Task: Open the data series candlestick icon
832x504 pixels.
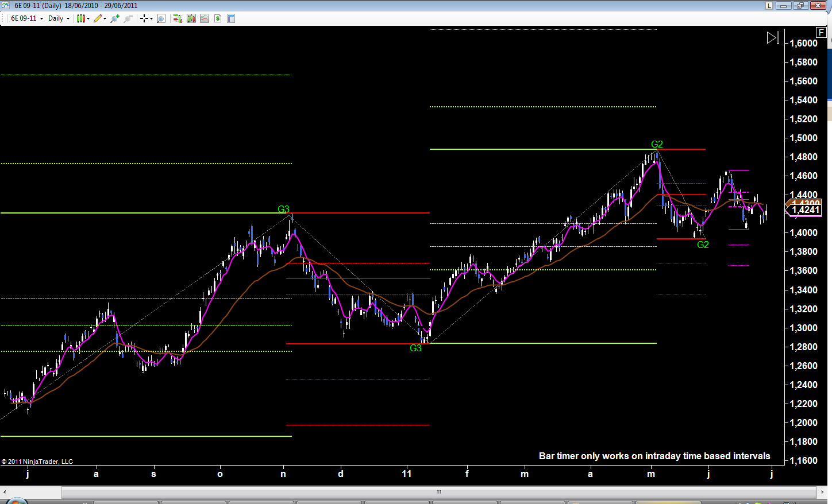Action: point(191,18)
